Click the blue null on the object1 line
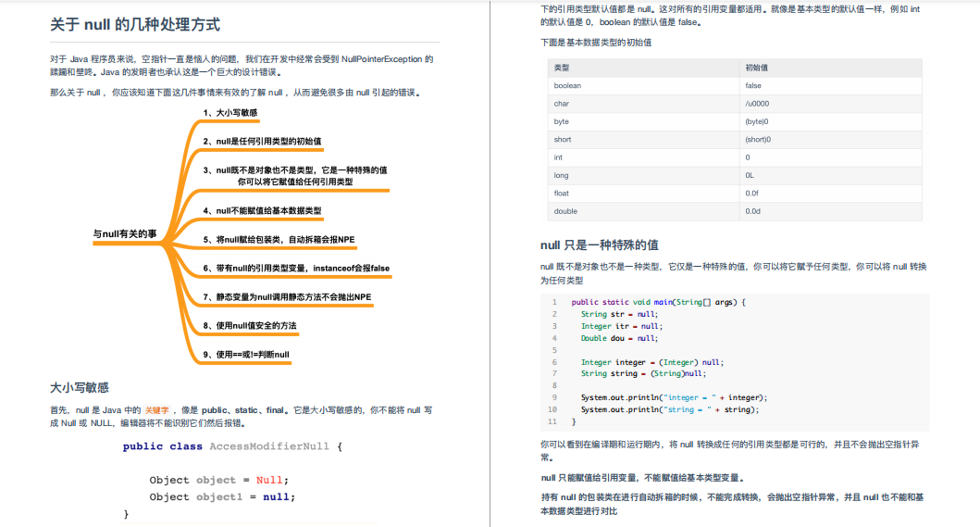 click(276, 497)
